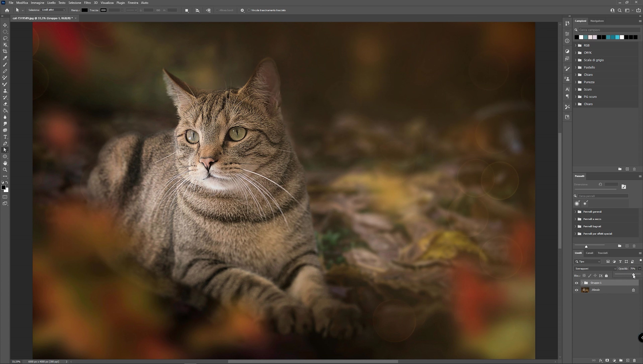The image size is (643, 364).
Task: Open the Character panel icon
Action: pos(567,89)
